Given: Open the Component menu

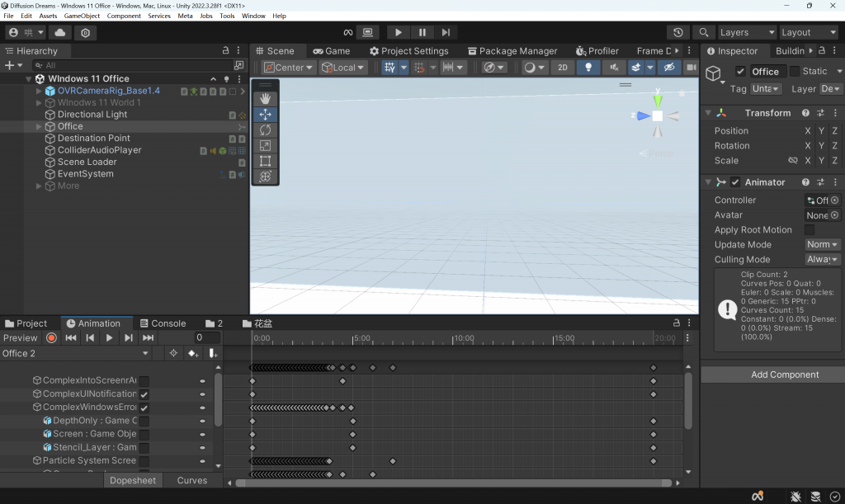Looking at the screenshot, I should 124,16.
